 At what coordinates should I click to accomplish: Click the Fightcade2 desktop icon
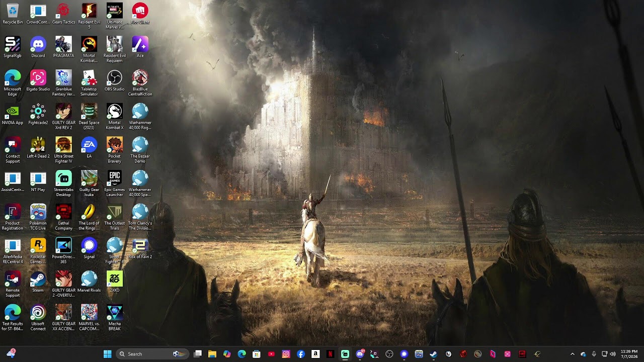click(38, 115)
